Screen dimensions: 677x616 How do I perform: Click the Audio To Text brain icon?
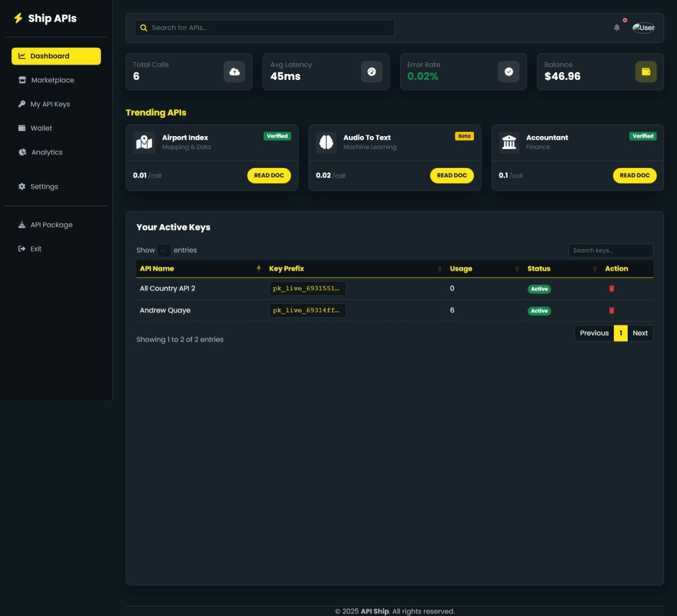327,142
